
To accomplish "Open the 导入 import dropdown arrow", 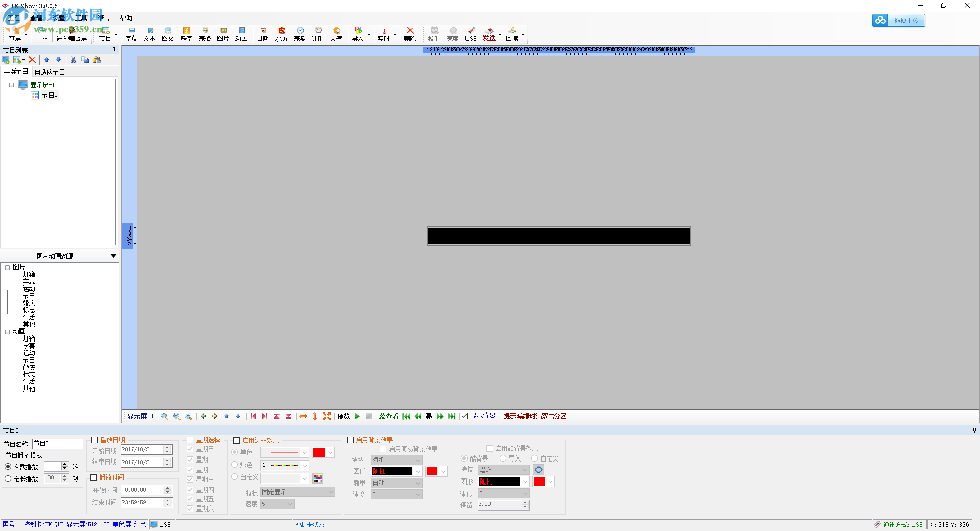I will tap(369, 35).
